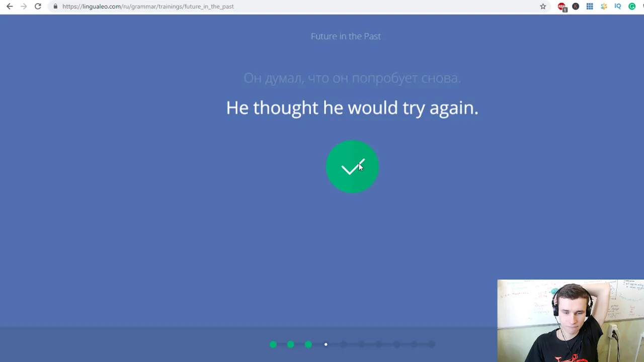Click the last gray progress dot

click(x=432, y=344)
